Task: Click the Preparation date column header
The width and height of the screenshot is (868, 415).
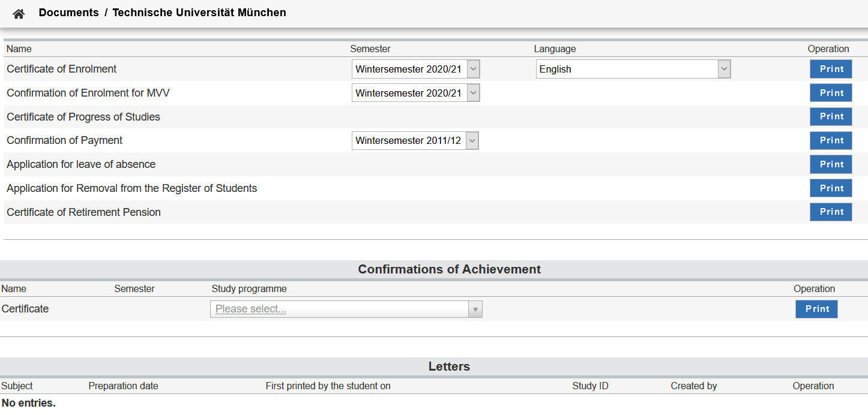Action: tap(123, 386)
